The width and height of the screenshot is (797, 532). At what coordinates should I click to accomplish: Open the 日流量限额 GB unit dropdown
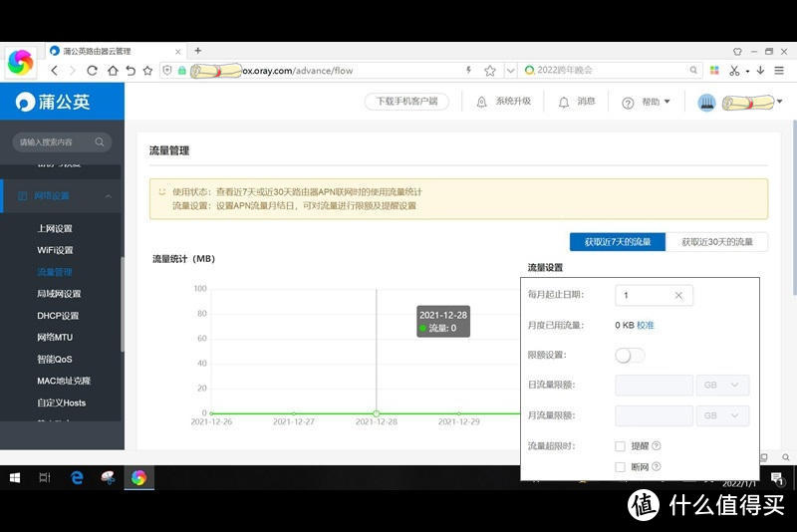point(722,386)
